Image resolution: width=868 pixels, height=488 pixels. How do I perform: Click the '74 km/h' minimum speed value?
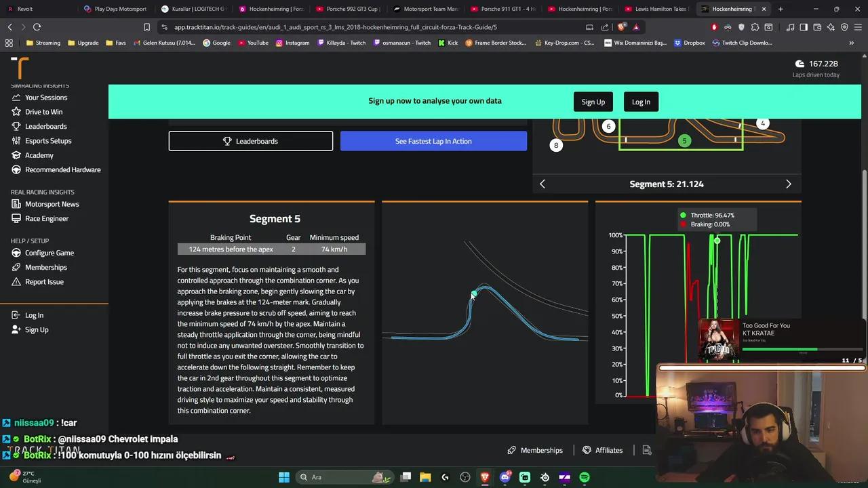pyautogui.click(x=334, y=249)
